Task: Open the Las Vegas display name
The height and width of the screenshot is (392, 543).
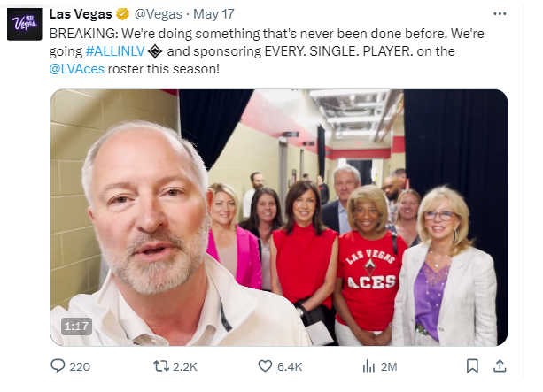Action: click(x=81, y=15)
